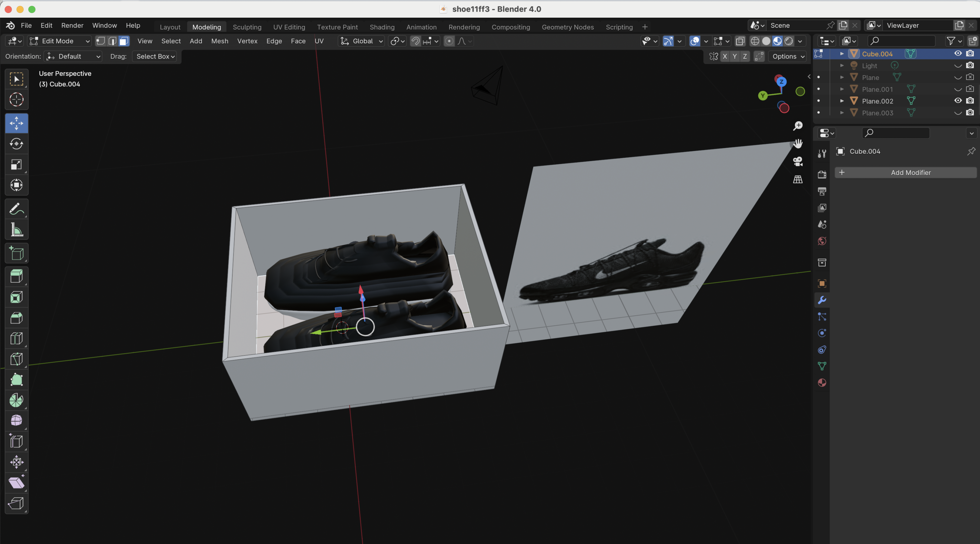Choose the Knife tool

click(x=17, y=359)
